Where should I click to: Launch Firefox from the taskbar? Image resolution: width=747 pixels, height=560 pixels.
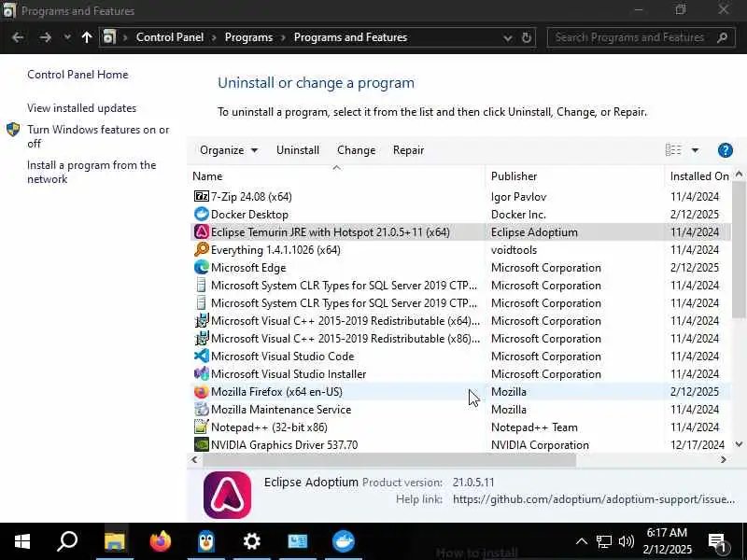coord(160,541)
